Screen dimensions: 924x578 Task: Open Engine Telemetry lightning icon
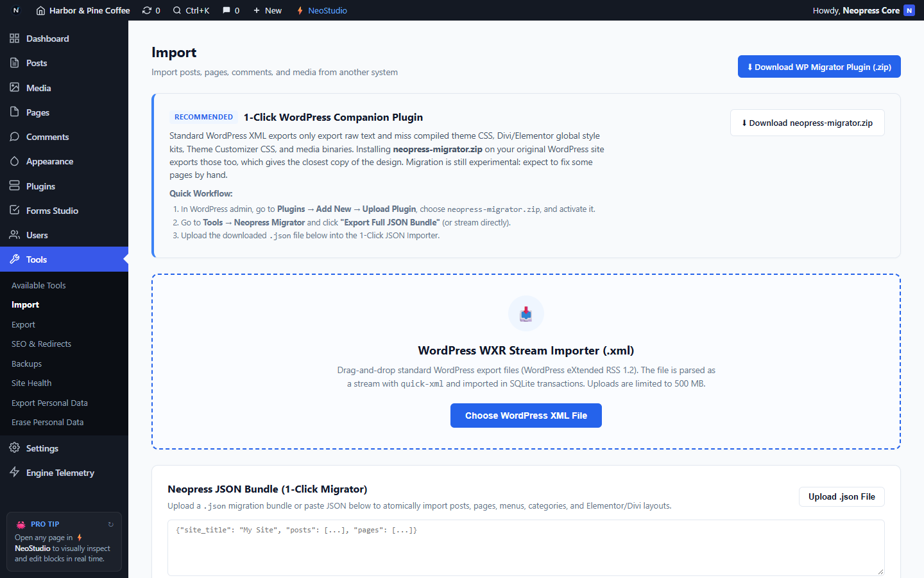click(x=15, y=473)
